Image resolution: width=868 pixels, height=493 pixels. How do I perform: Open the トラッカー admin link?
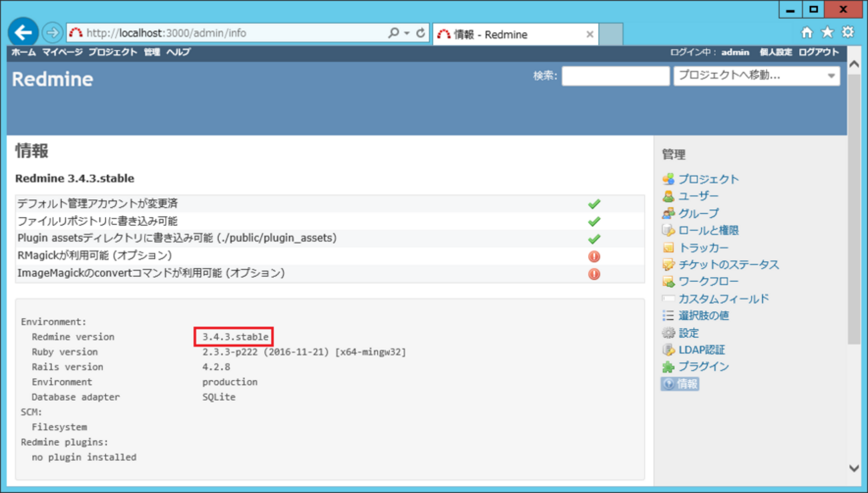coord(704,248)
